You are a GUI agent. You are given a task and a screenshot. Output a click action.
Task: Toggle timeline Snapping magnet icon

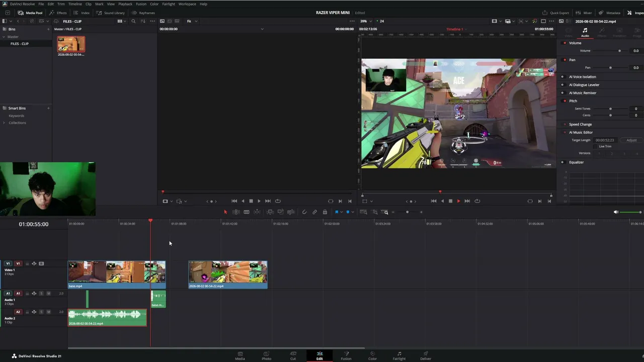(x=304, y=212)
